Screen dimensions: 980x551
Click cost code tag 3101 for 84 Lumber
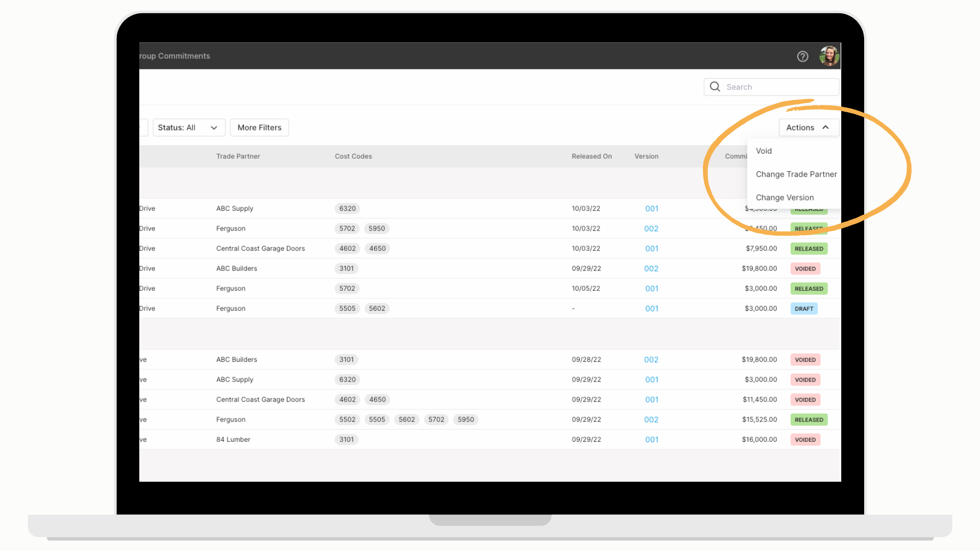click(347, 440)
